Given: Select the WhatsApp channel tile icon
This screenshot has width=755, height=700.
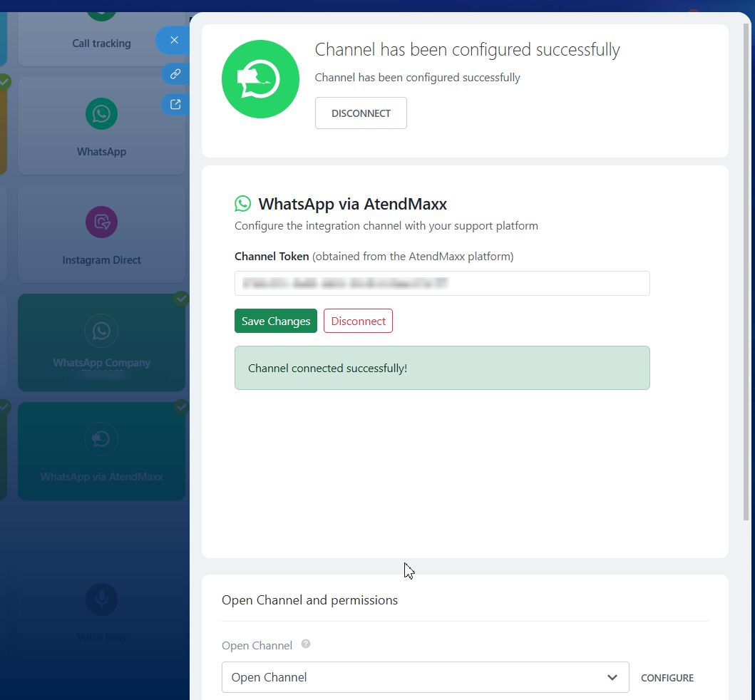Looking at the screenshot, I should [x=101, y=114].
